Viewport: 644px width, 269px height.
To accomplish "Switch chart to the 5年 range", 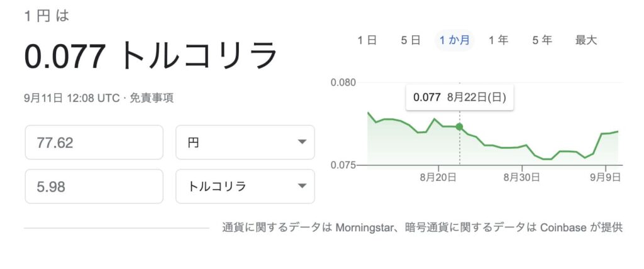I will (x=541, y=40).
